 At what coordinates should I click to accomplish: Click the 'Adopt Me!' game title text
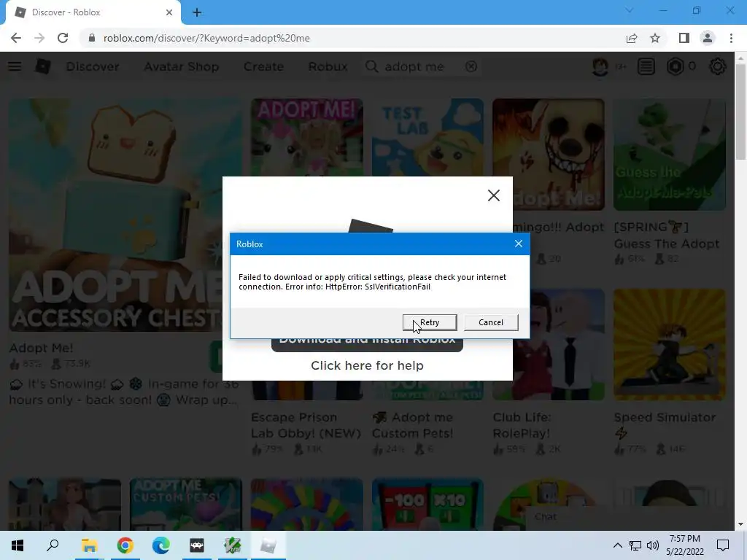point(41,348)
